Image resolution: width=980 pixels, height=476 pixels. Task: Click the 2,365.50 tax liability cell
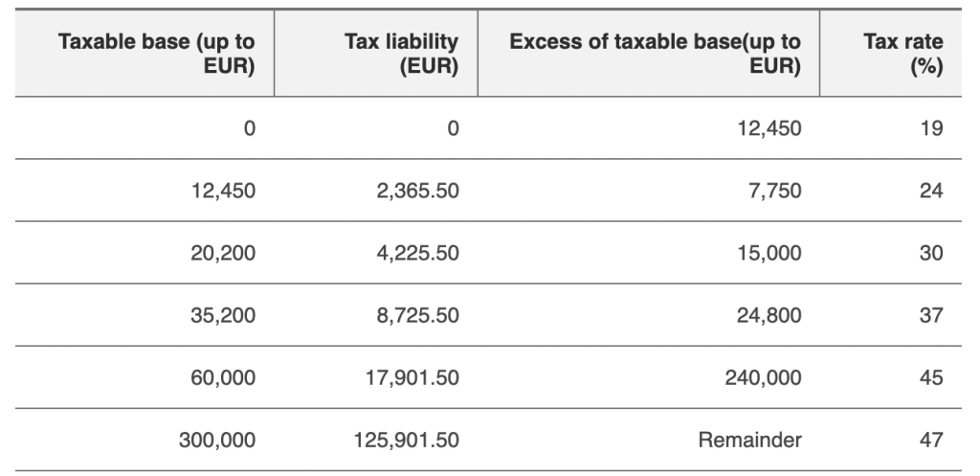click(x=414, y=191)
